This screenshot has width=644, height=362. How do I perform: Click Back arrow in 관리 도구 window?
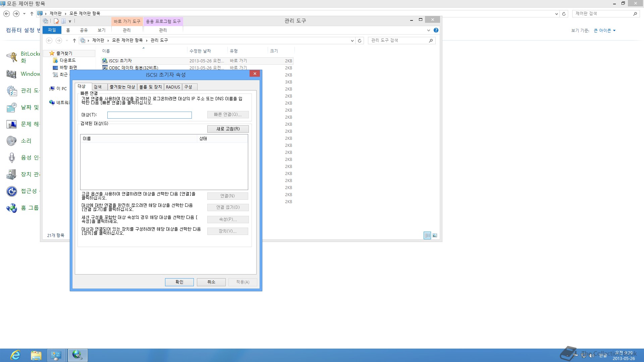(x=49, y=41)
